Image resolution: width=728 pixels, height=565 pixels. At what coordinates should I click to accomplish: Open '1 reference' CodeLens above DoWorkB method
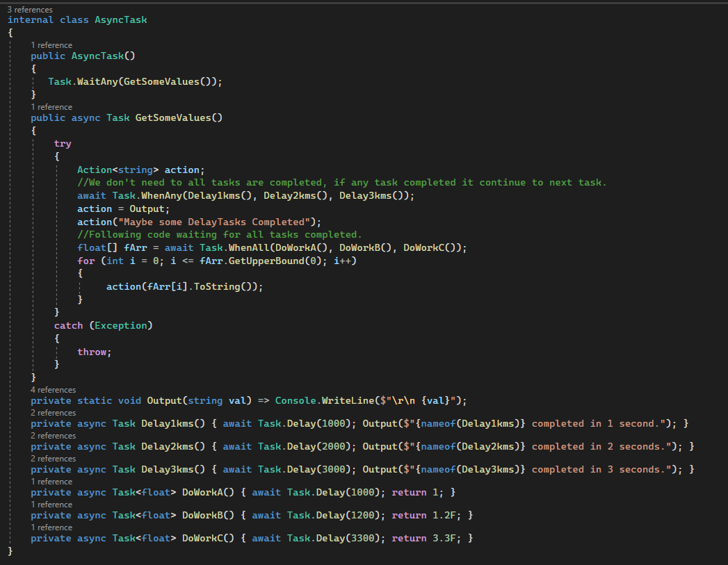[51, 505]
